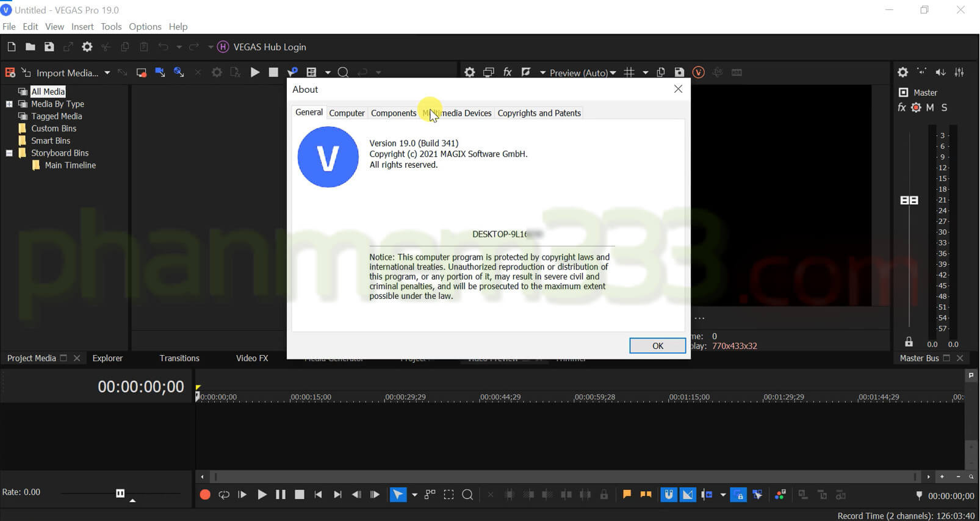
Task: Toggle Lock Envelopes to Events icon
Action: click(738, 495)
